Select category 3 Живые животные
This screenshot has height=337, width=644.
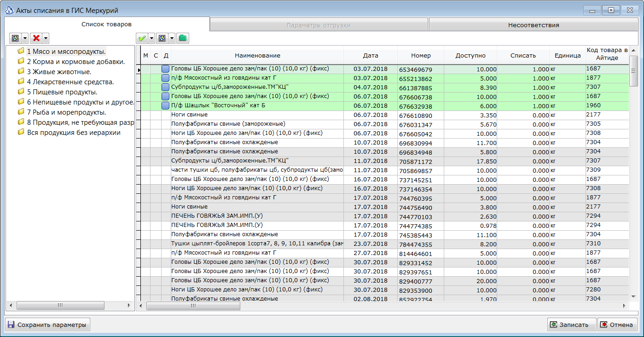tap(59, 71)
